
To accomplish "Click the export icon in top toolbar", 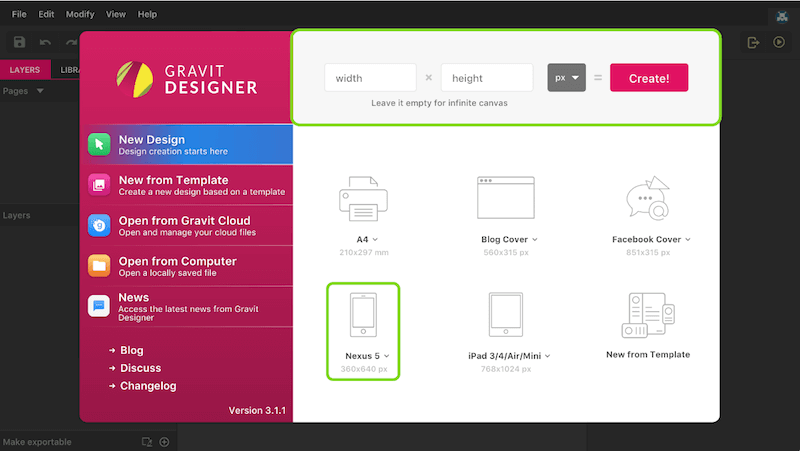I will click(x=753, y=42).
